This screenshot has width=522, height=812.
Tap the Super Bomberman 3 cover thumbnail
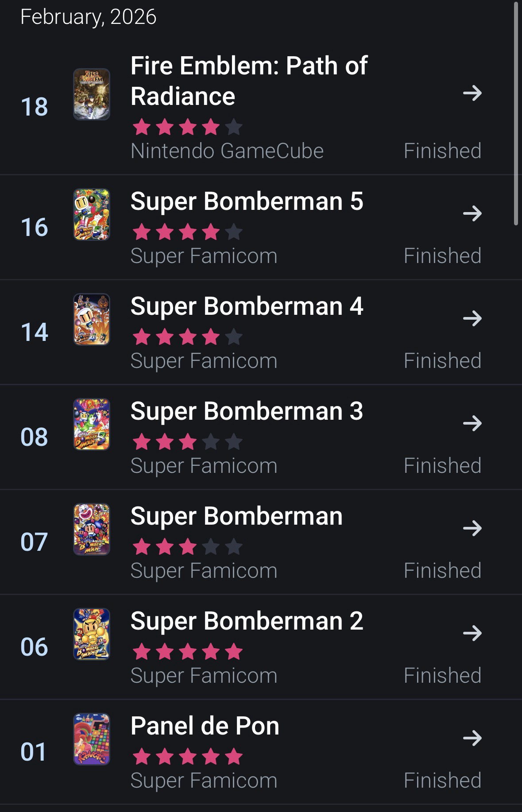point(92,424)
